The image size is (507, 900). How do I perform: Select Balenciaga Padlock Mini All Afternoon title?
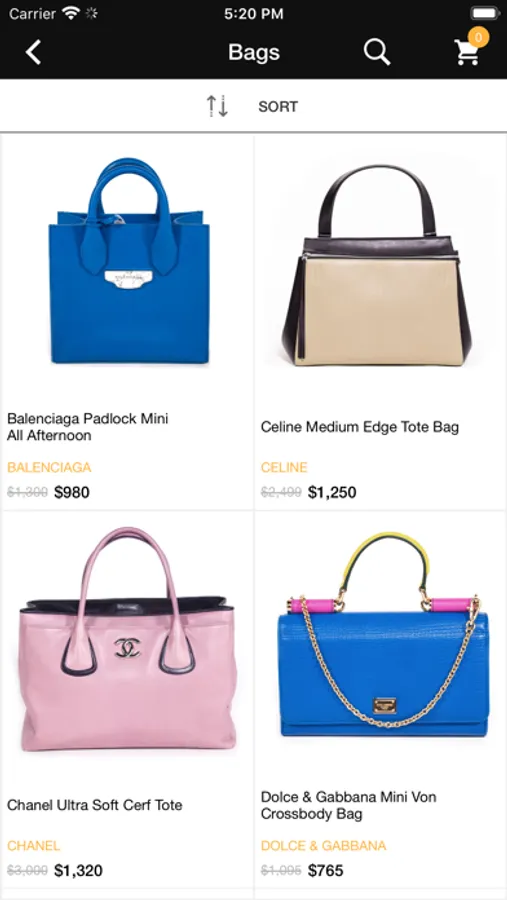coord(87,427)
